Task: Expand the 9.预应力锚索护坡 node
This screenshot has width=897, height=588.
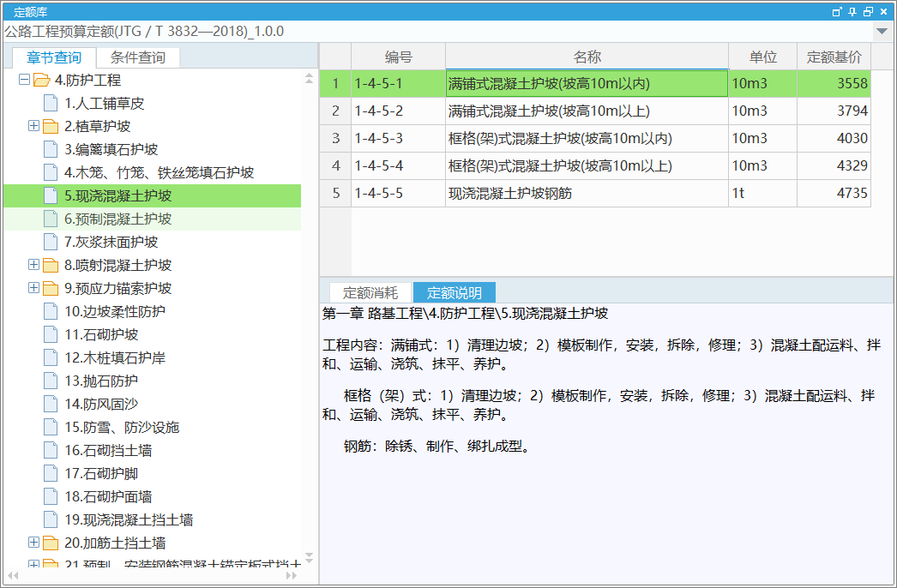Action: [33, 289]
